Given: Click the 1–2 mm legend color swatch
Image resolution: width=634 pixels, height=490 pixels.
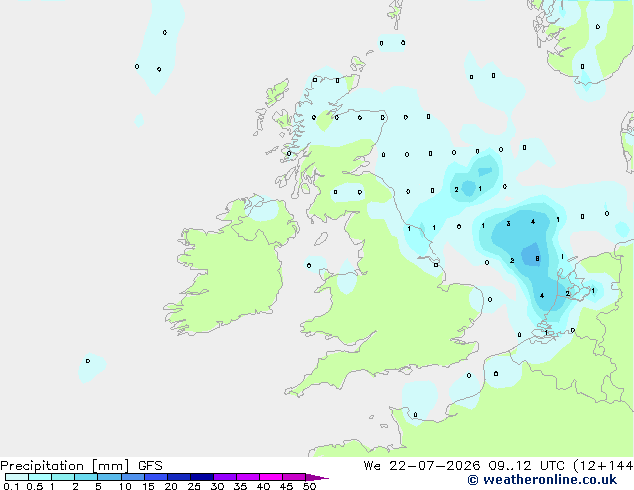Looking at the screenshot, I should (63, 477).
